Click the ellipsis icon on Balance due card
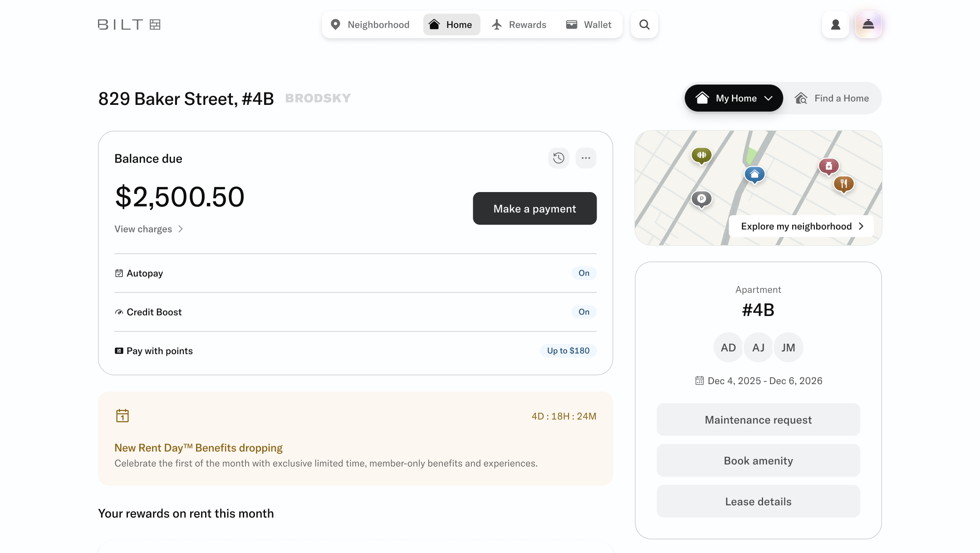Screen dimensions: 980x553 (586, 158)
